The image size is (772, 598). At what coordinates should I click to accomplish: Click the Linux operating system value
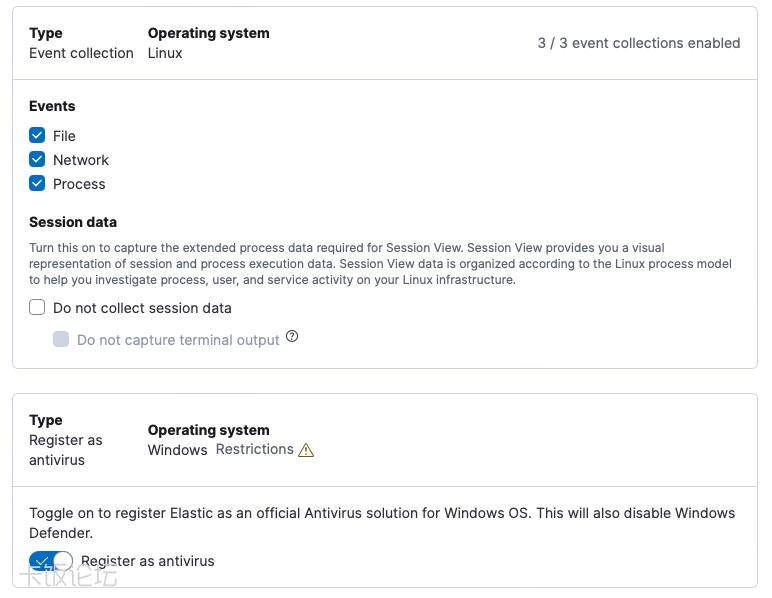pyautogui.click(x=165, y=53)
